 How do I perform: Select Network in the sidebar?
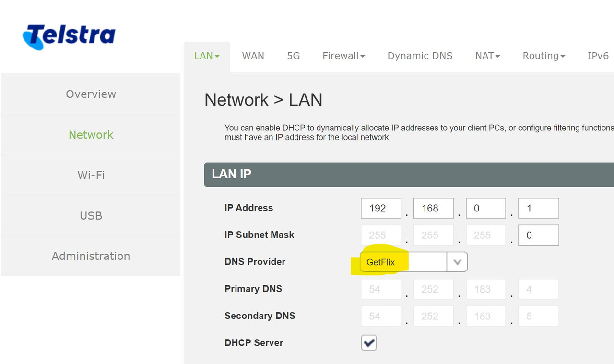[x=91, y=134]
